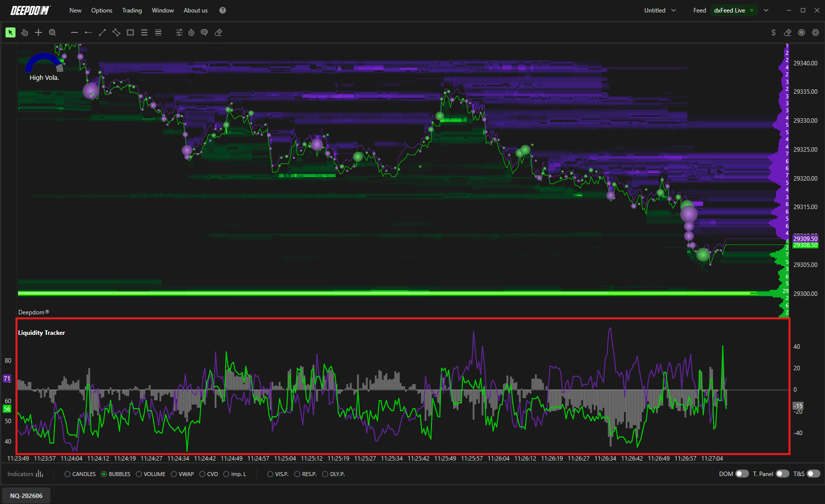
Task: Open the Trading menu
Action: click(132, 10)
